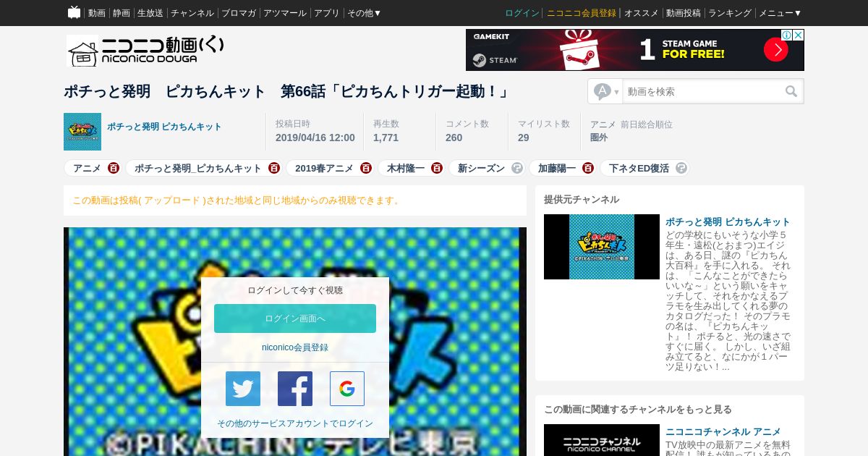This screenshot has width=868, height=456.
Task: Open the チャンネル menu item
Action: pos(192,13)
